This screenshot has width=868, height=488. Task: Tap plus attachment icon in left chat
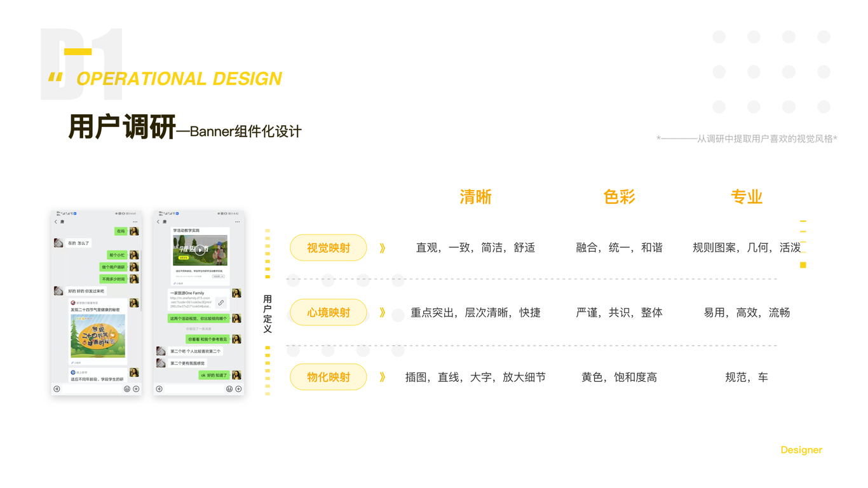coord(136,389)
